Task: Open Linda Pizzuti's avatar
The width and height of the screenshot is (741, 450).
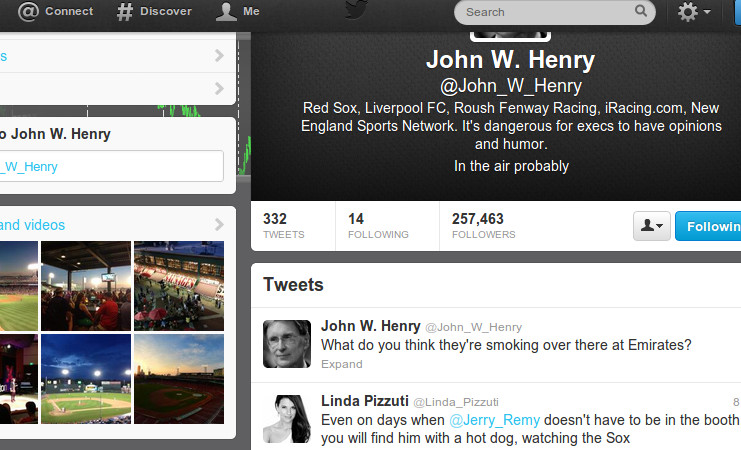Action: coord(287,419)
